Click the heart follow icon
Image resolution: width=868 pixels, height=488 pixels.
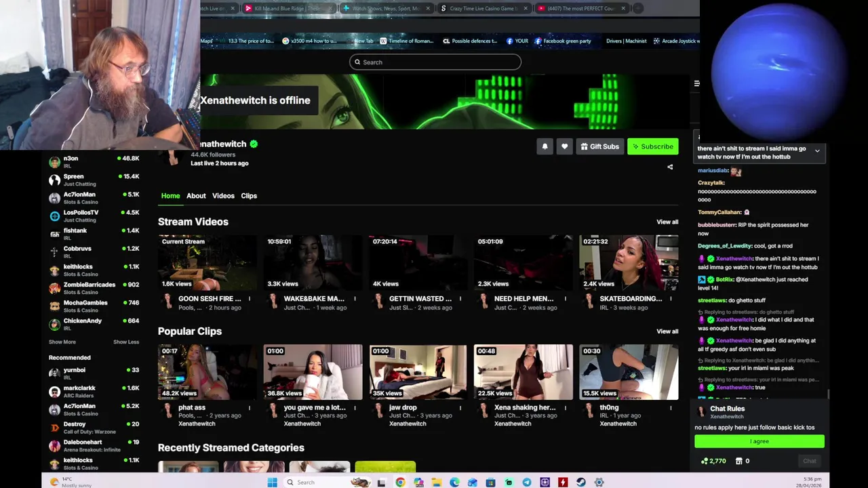pos(564,146)
